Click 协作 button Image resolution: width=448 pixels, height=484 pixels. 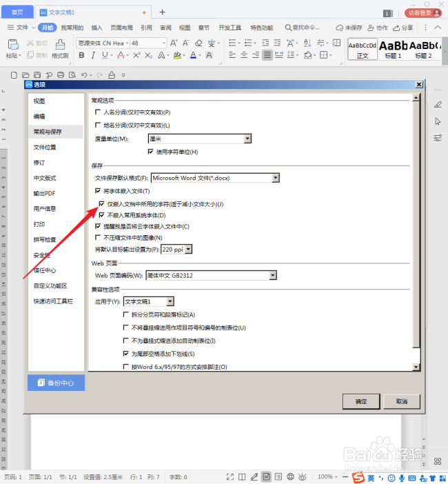click(378, 28)
